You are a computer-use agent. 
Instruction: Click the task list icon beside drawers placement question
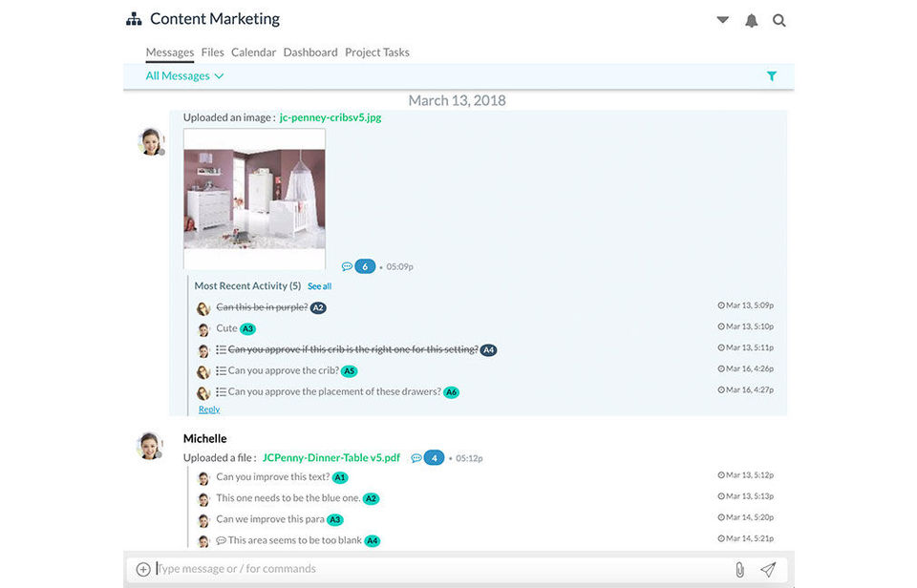221,391
